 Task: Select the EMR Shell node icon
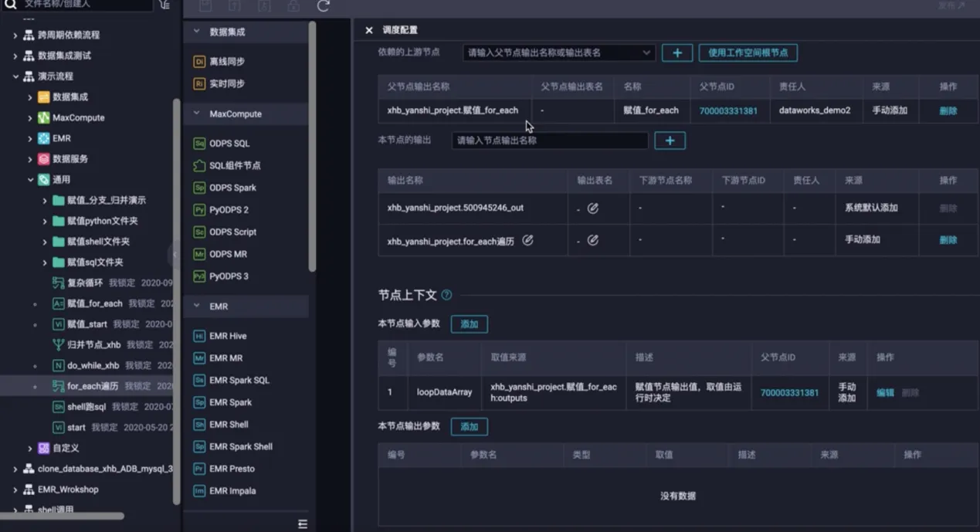click(x=199, y=425)
